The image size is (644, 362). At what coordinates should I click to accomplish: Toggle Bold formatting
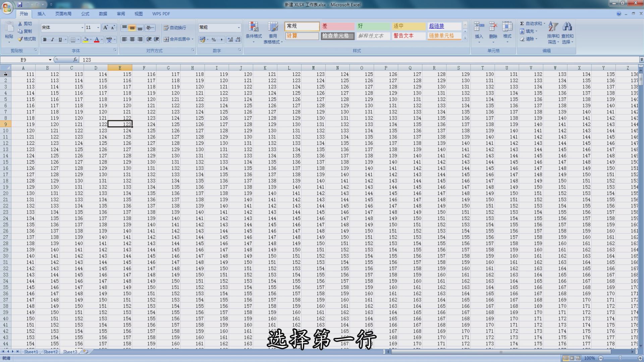tap(45, 40)
